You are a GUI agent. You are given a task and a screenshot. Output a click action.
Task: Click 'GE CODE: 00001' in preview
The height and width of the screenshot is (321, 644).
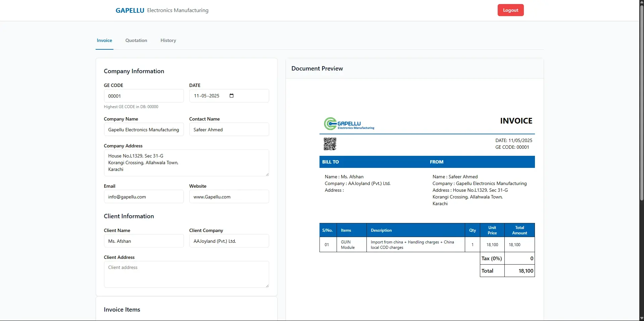pyautogui.click(x=512, y=147)
